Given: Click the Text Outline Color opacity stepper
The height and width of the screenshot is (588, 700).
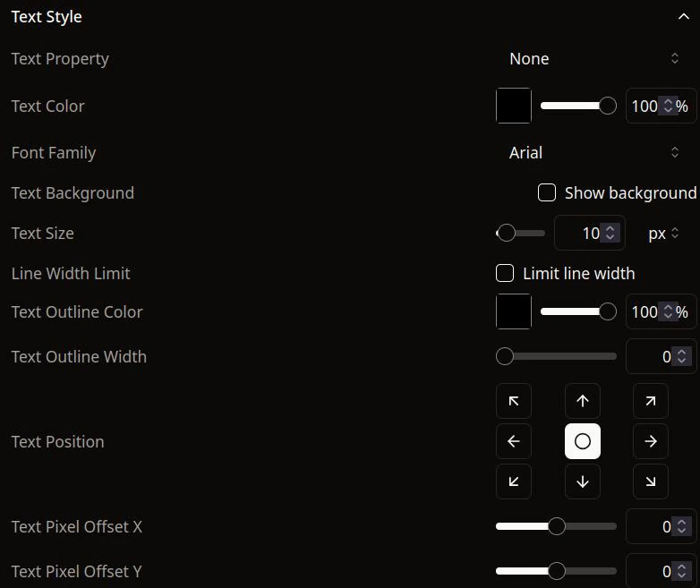Looking at the screenshot, I should 668,311.
